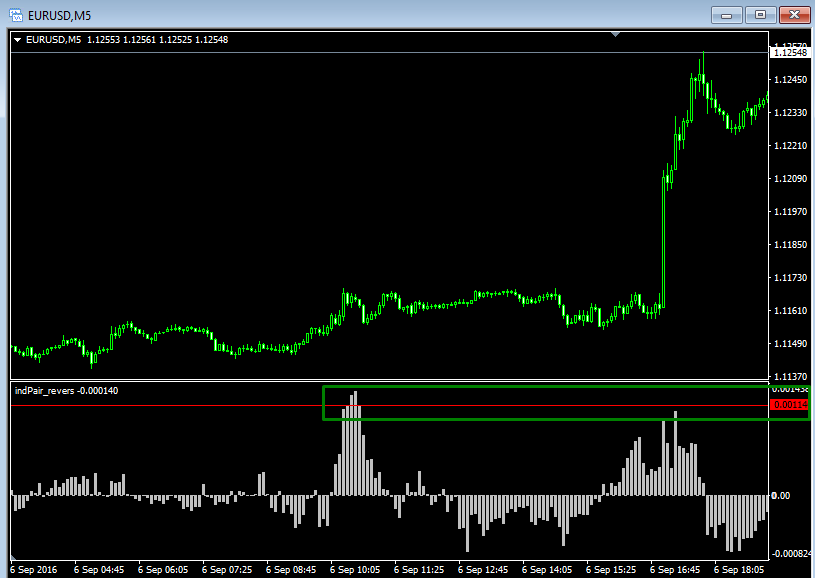815x578 pixels.
Task: Click the 1.11850 price scale label
Action: pyautogui.click(x=791, y=244)
